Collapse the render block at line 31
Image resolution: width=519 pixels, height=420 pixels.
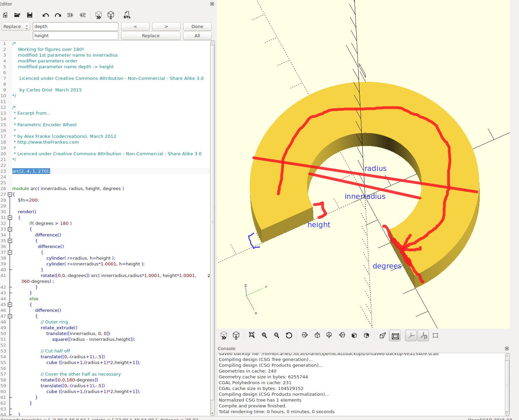(10, 217)
